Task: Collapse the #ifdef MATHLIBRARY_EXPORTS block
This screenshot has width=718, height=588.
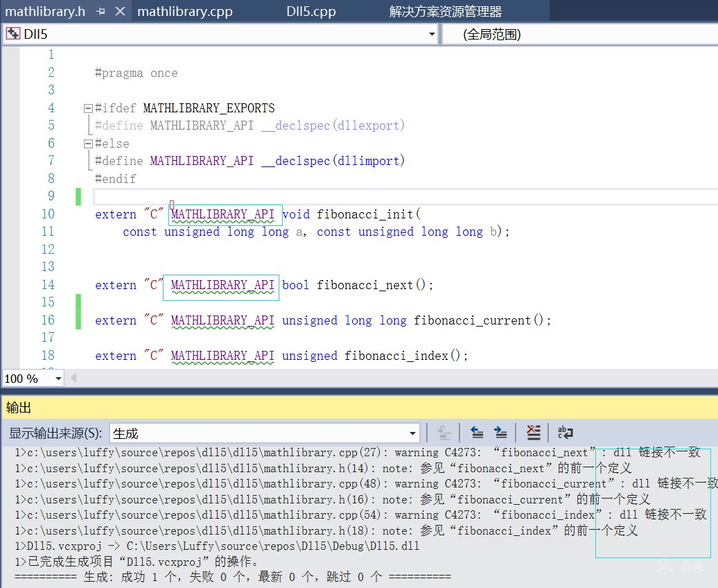Action: click(x=88, y=108)
